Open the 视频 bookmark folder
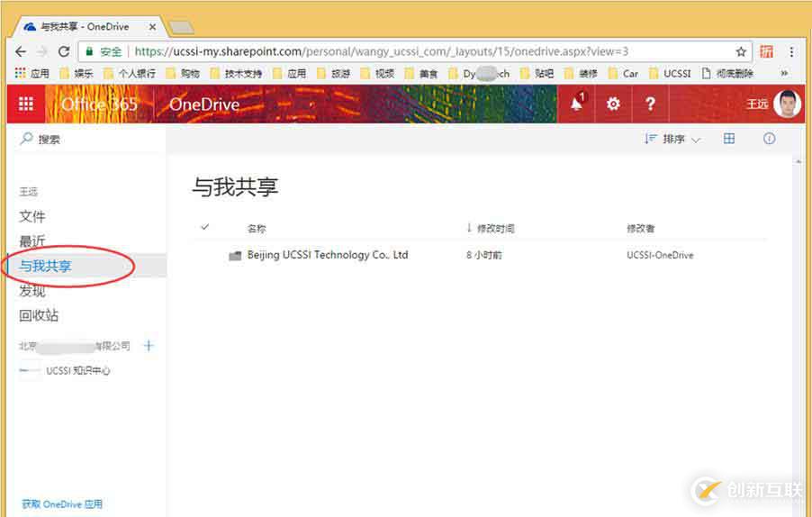 [377, 74]
